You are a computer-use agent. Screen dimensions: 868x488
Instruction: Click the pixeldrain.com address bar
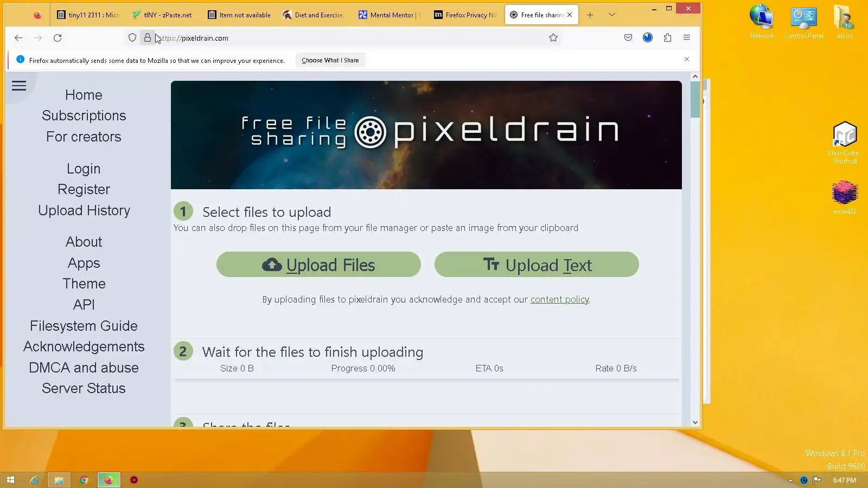[x=347, y=38]
